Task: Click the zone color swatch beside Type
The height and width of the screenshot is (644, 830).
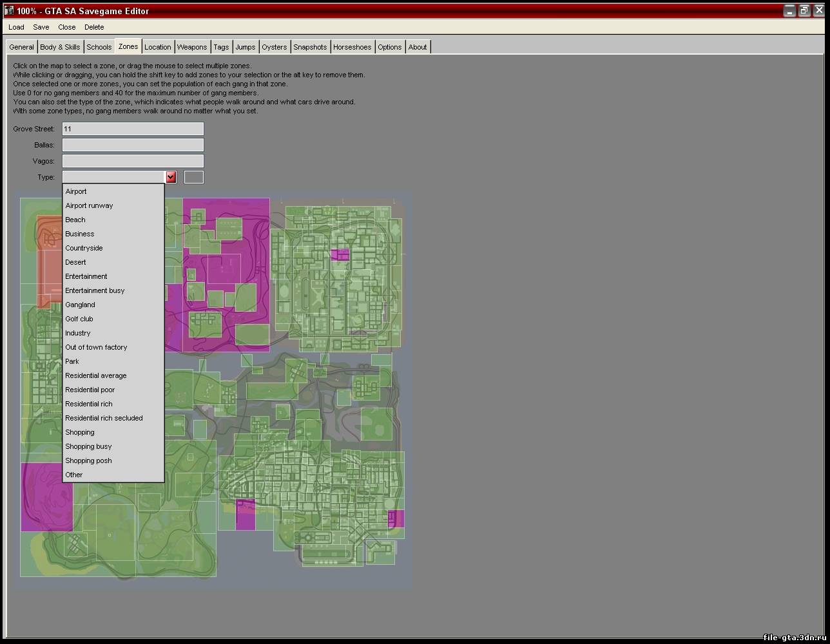Action: (x=194, y=177)
